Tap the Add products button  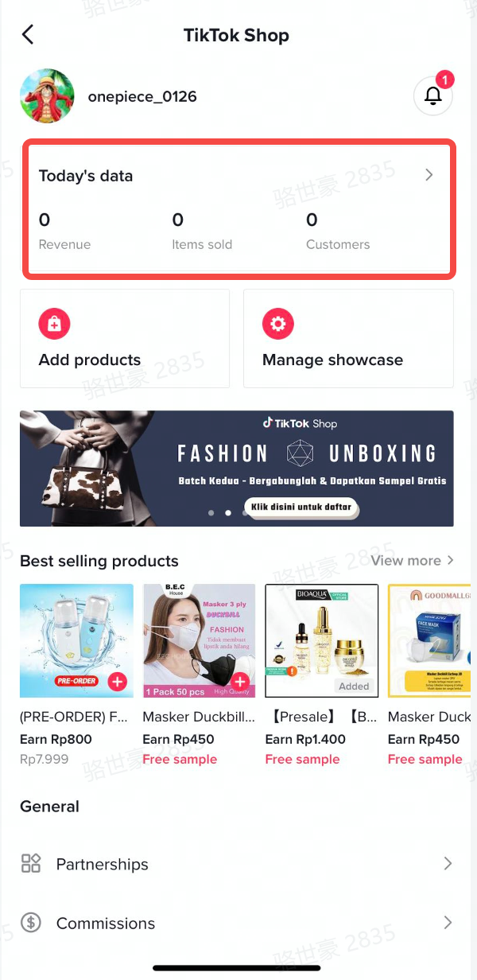click(x=125, y=338)
